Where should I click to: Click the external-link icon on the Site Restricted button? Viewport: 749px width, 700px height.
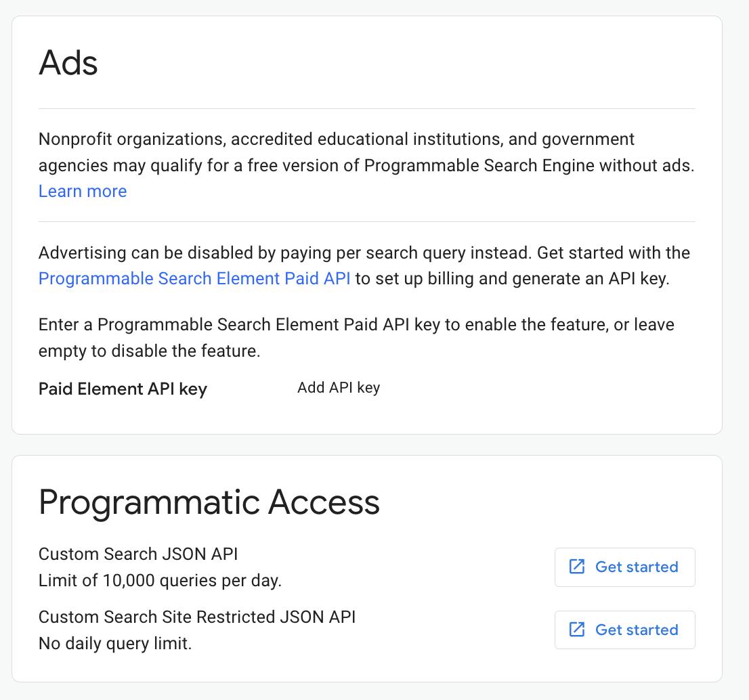click(576, 630)
